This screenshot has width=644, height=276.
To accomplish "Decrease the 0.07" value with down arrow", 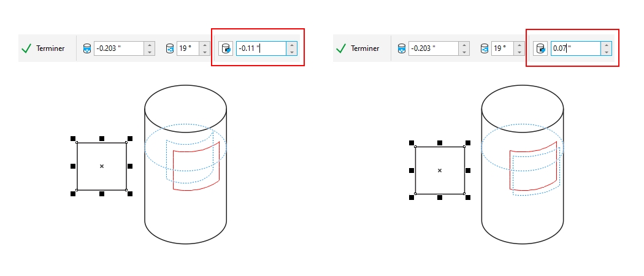I will pos(606,52).
